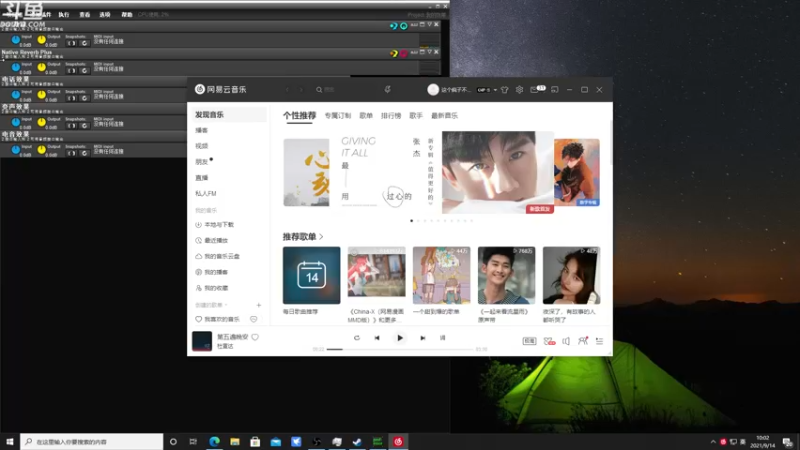Screen dimensions: 800x450
Task: Switch to the 最新音乐 tab
Action: click(x=444, y=116)
